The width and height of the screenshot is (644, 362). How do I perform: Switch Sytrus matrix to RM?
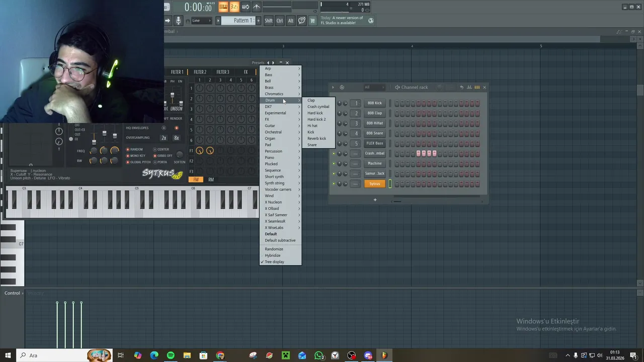point(211,179)
